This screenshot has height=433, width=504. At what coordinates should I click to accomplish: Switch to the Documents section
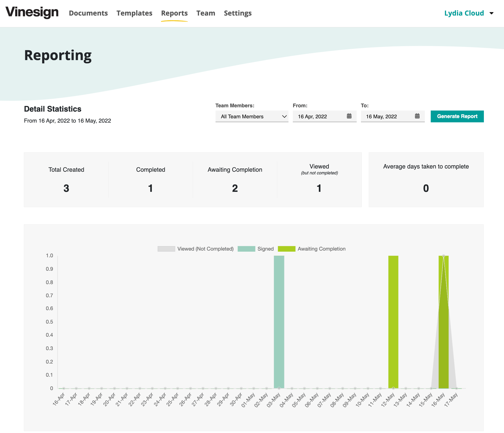[x=88, y=13]
